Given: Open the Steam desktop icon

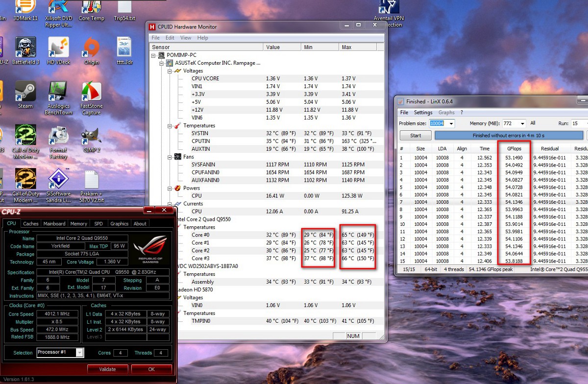Looking at the screenshot, I should (x=25, y=93).
